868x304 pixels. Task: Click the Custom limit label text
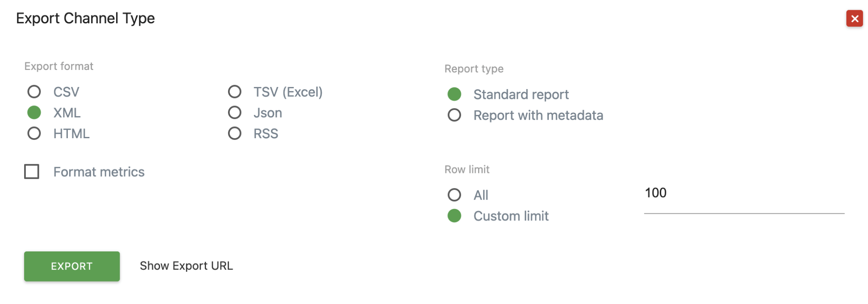(x=511, y=216)
